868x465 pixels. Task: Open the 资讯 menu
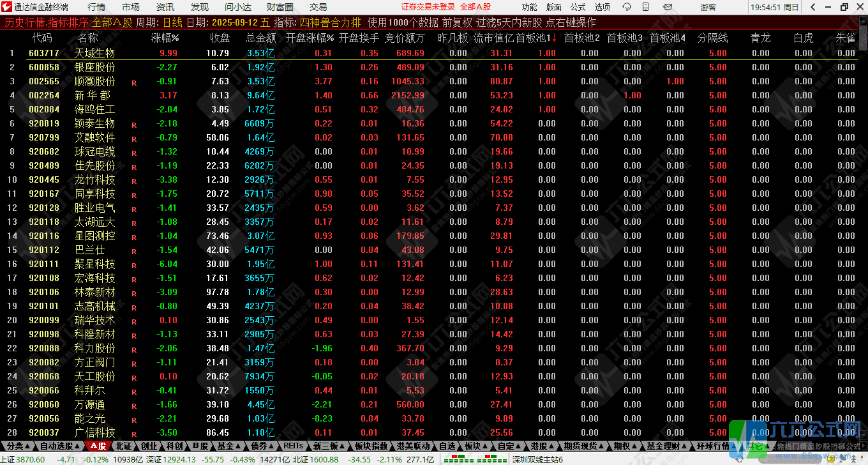click(165, 7)
